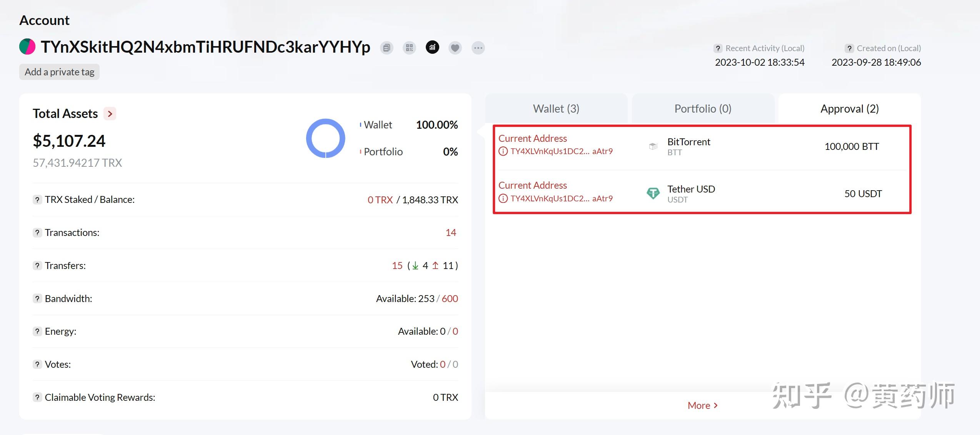Click Add a private tag button
Screen dimensions: 980x435
pos(59,72)
